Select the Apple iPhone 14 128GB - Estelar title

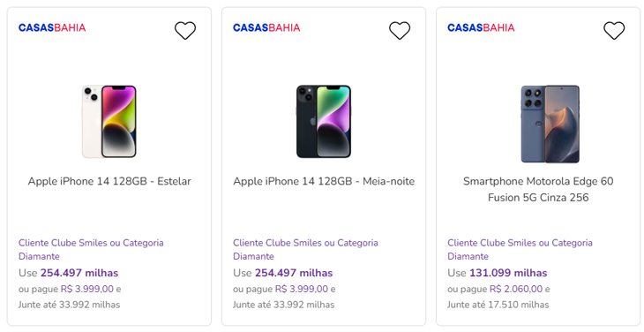[109, 181]
